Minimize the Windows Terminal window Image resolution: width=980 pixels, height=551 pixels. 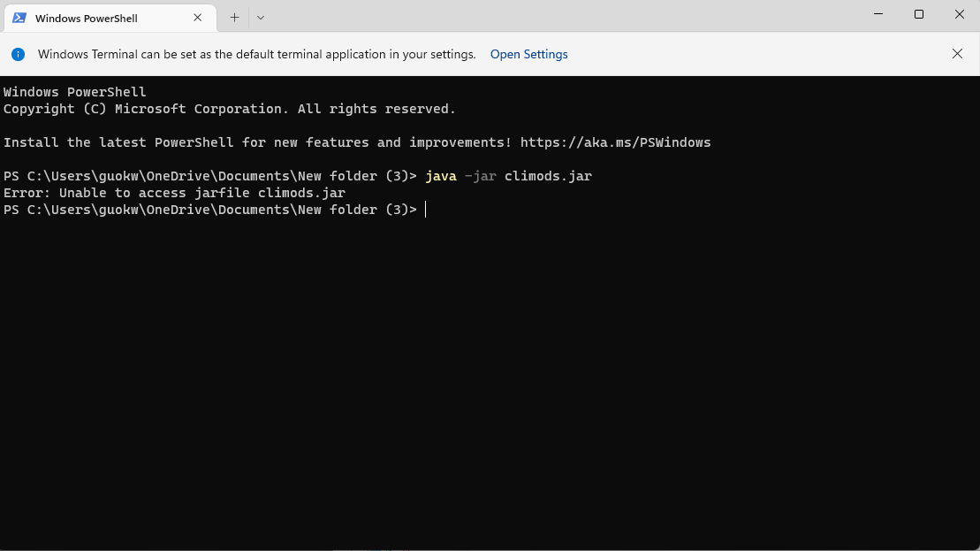pos(878,14)
